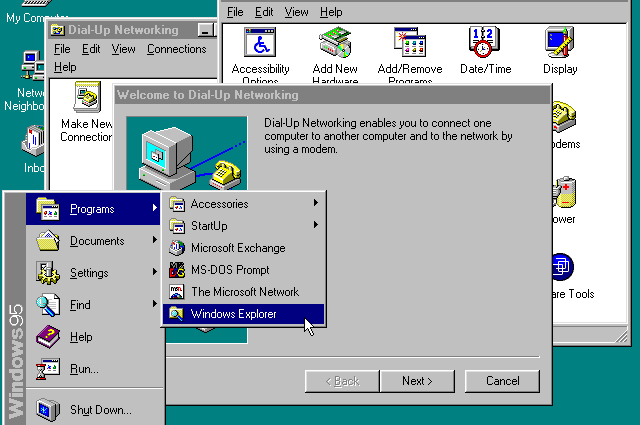Screen dimensions: 640x425
Task: Open the Display control panel icon
Action: 560,43
